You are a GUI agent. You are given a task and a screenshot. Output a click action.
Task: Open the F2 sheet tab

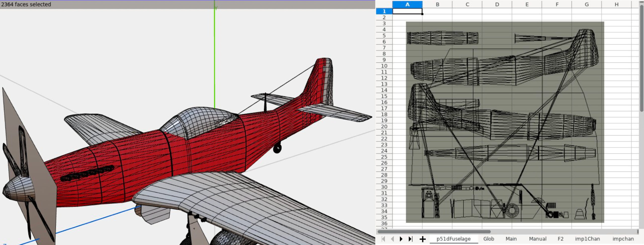(561, 239)
